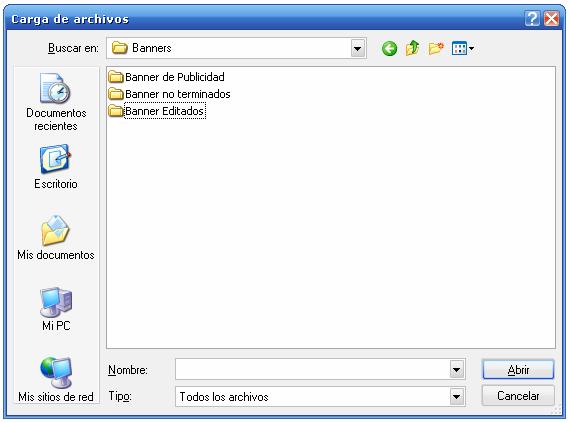Expand the Nombre dropdown arrow

(x=457, y=370)
